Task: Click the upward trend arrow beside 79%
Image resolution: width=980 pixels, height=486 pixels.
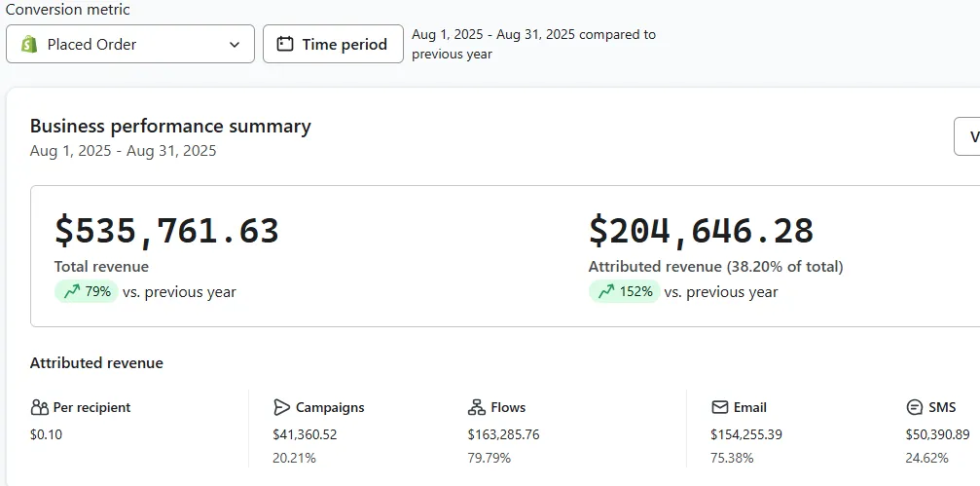Action: 71,291
